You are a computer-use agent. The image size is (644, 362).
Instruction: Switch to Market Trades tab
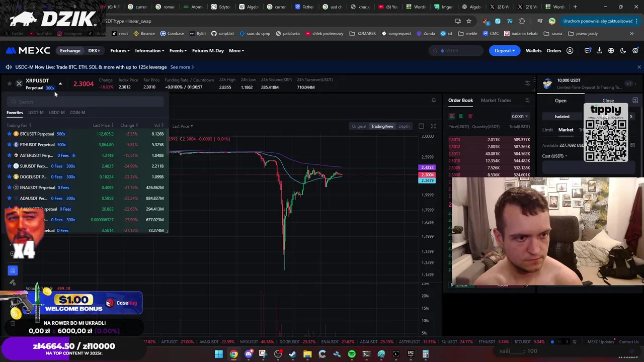[x=496, y=101]
